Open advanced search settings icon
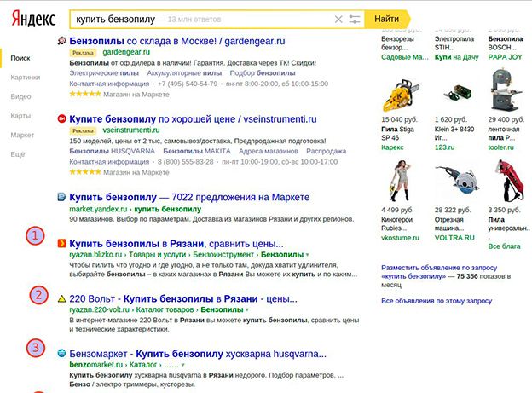 tap(356, 19)
